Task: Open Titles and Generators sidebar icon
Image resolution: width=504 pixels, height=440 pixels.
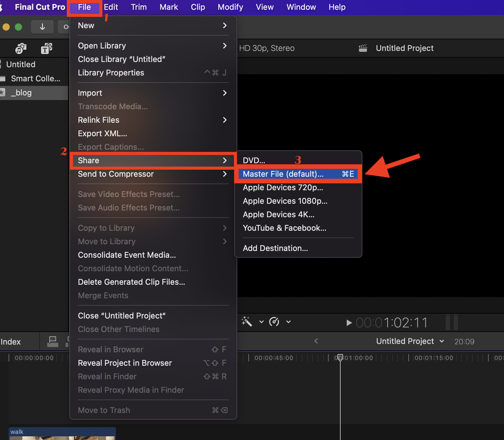Action: tap(46, 48)
